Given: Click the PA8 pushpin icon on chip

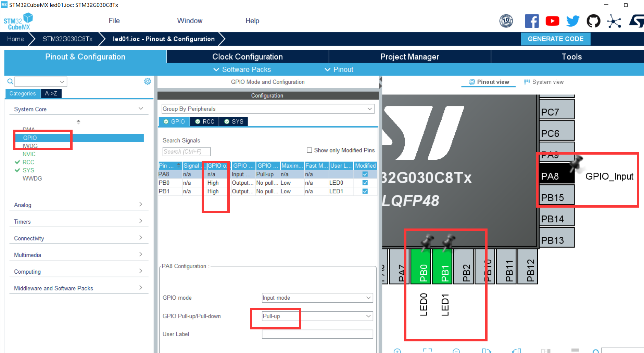Looking at the screenshot, I should click(x=577, y=164).
